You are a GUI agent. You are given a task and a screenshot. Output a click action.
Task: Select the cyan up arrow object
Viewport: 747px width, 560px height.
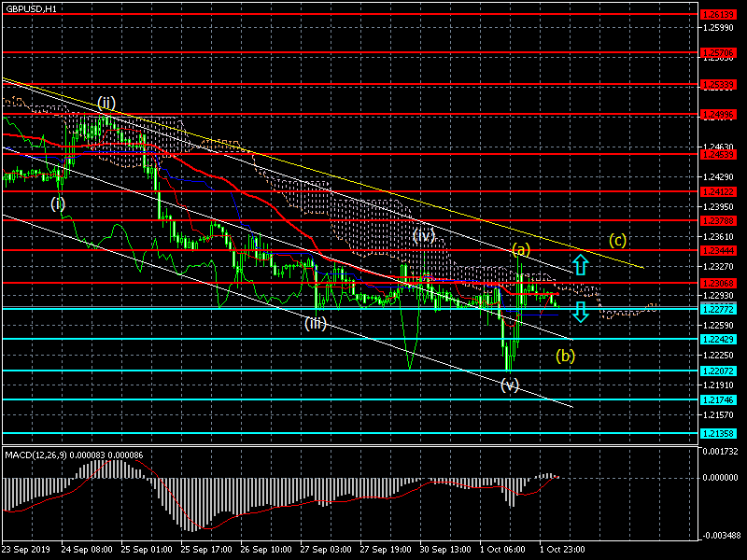(580, 264)
